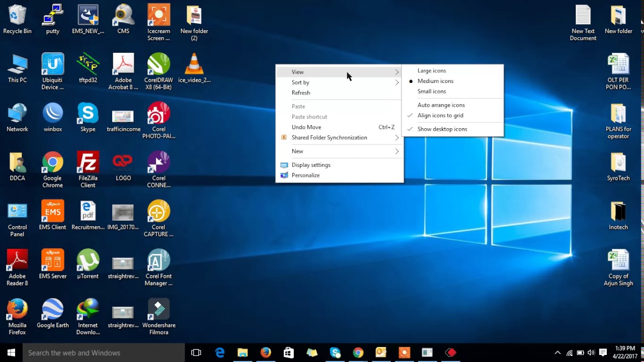The width and height of the screenshot is (644, 362).
Task: Select the EMS Client desktop icon
Action: pos(53,216)
